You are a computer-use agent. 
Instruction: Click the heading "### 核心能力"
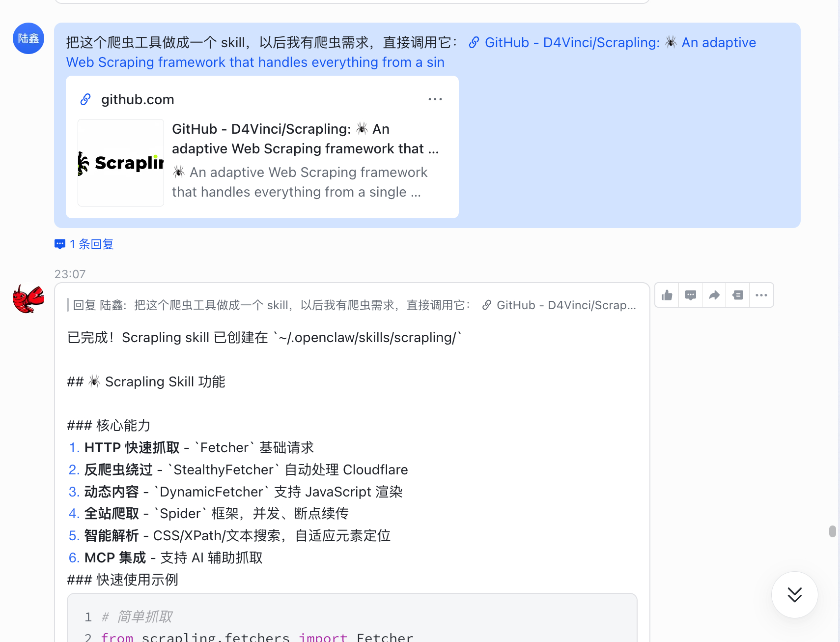[109, 425]
